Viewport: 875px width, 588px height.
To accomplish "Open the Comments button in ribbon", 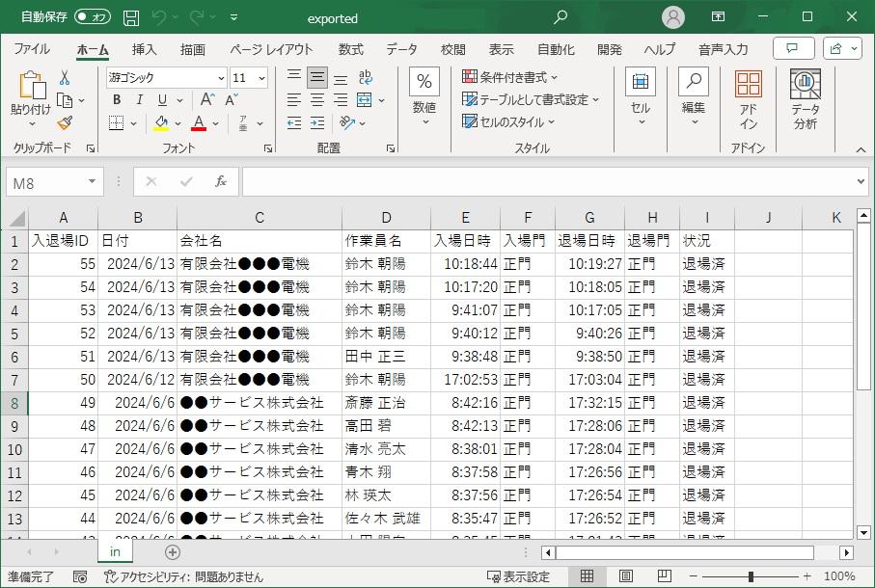I will tap(793, 49).
